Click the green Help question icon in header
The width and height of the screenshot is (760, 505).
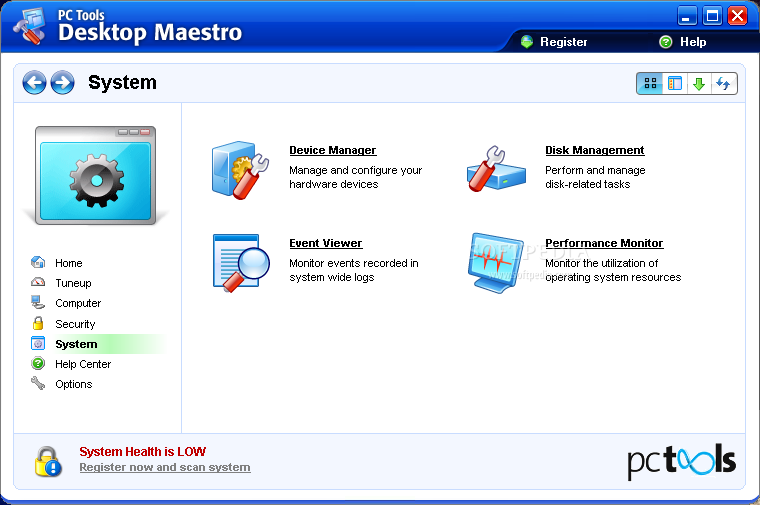pos(666,42)
